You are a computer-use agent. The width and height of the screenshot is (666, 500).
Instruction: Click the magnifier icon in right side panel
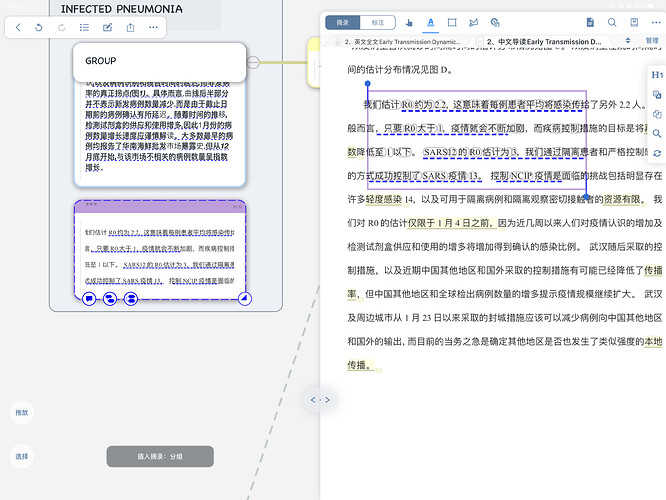pyautogui.click(x=657, y=133)
